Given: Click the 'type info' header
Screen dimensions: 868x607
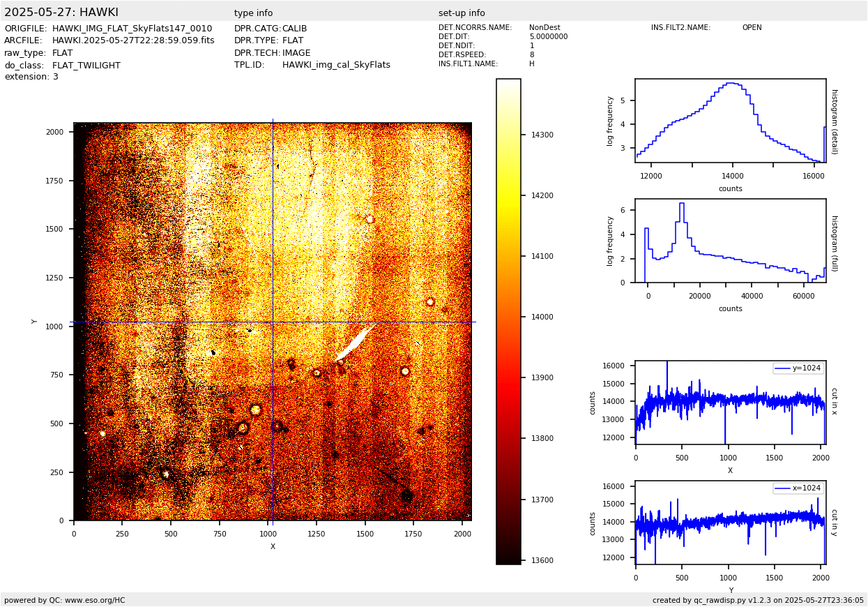Looking at the screenshot, I should pos(253,13).
